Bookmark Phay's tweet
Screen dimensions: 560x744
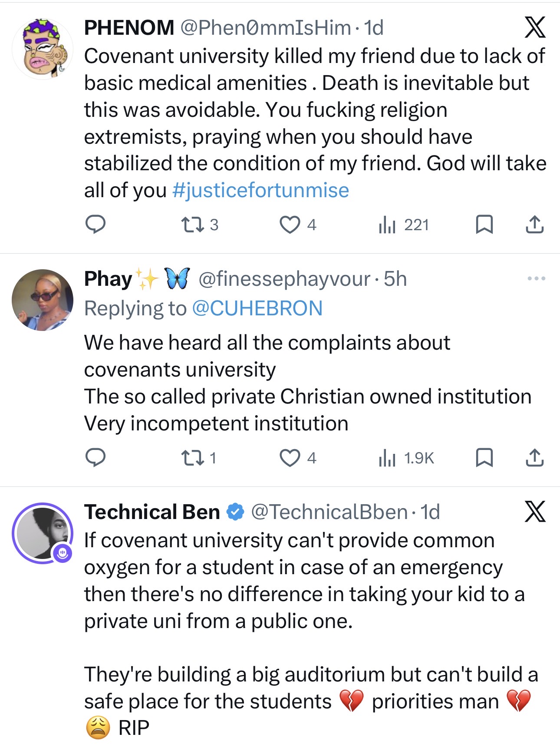pos(484,458)
